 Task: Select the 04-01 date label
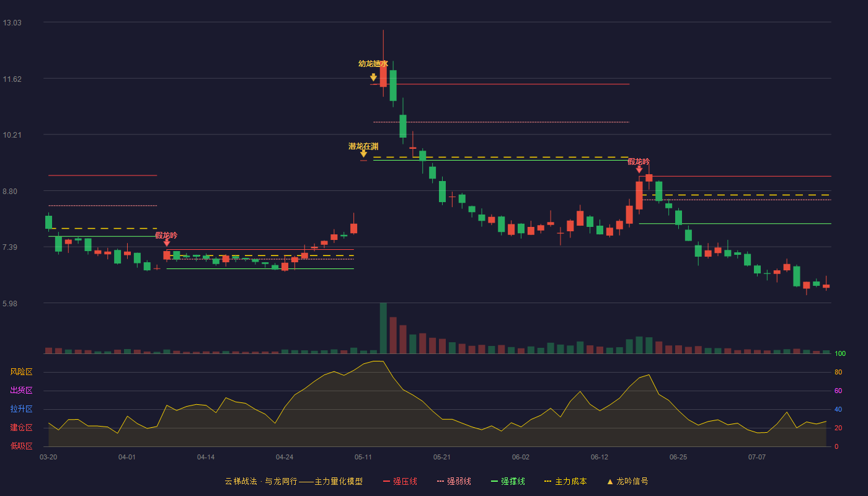(127, 457)
